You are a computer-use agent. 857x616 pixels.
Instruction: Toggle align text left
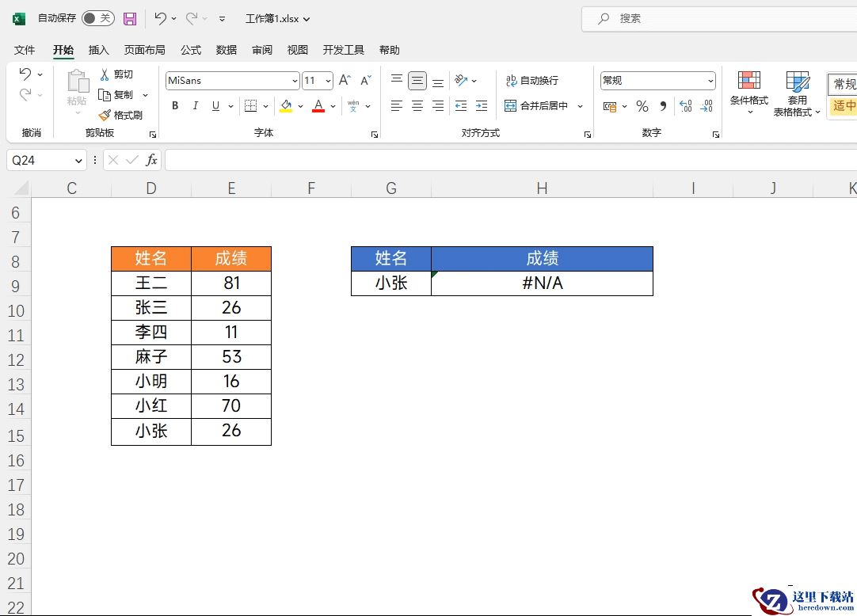click(397, 105)
